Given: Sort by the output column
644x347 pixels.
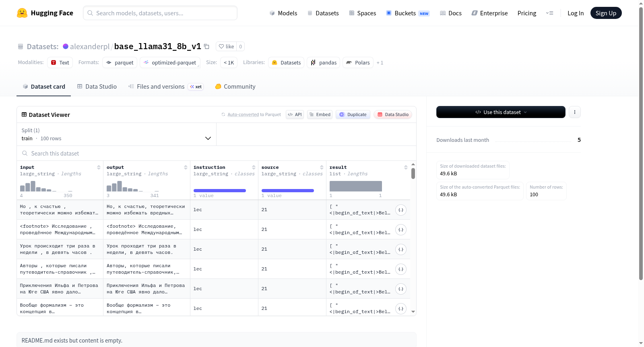Looking at the screenshot, I should [186, 167].
